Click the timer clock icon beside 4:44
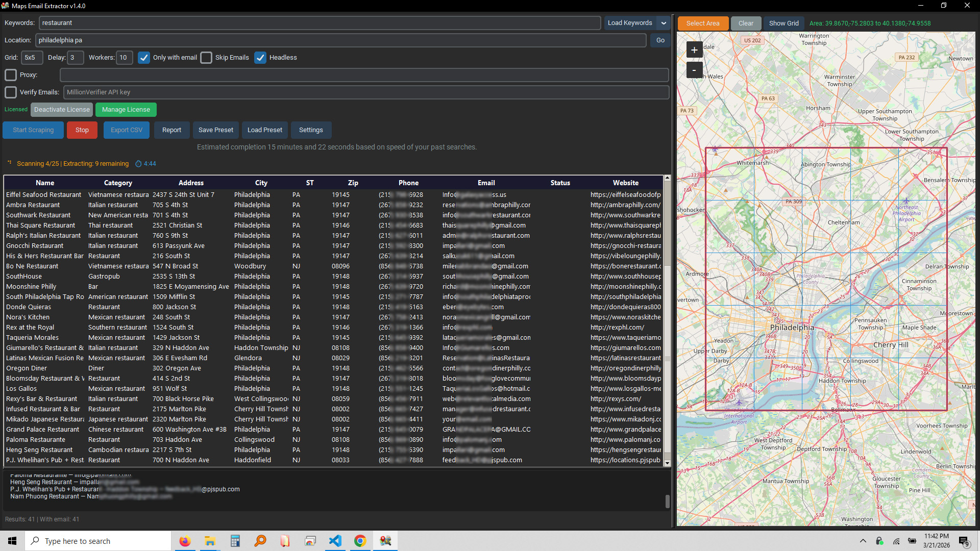This screenshot has height=551, width=980. pyautogui.click(x=138, y=164)
